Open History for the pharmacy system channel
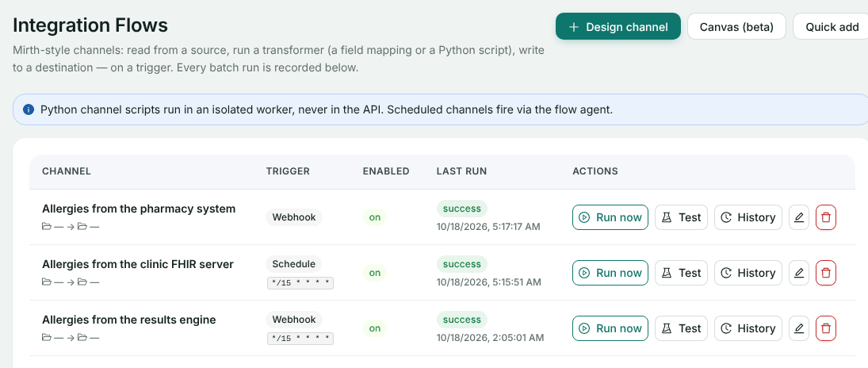Image resolution: width=868 pixels, height=368 pixels. click(x=748, y=217)
